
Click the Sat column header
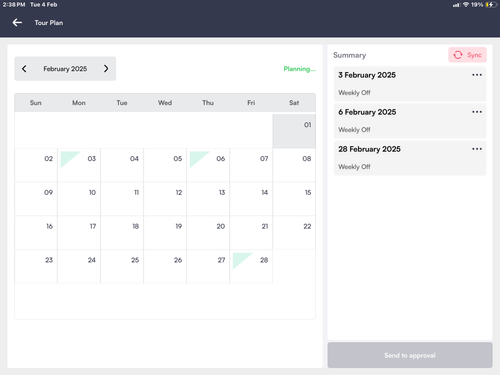(x=294, y=103)
